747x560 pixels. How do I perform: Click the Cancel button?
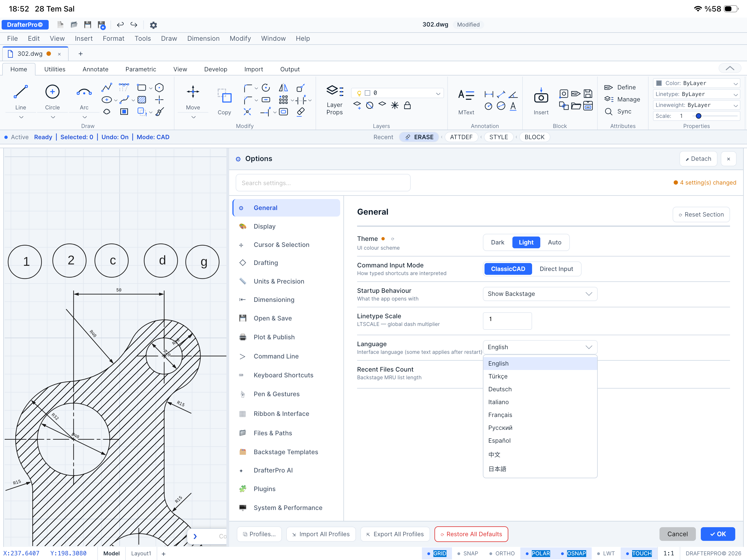pyautogui.click(x=678, y=534)
